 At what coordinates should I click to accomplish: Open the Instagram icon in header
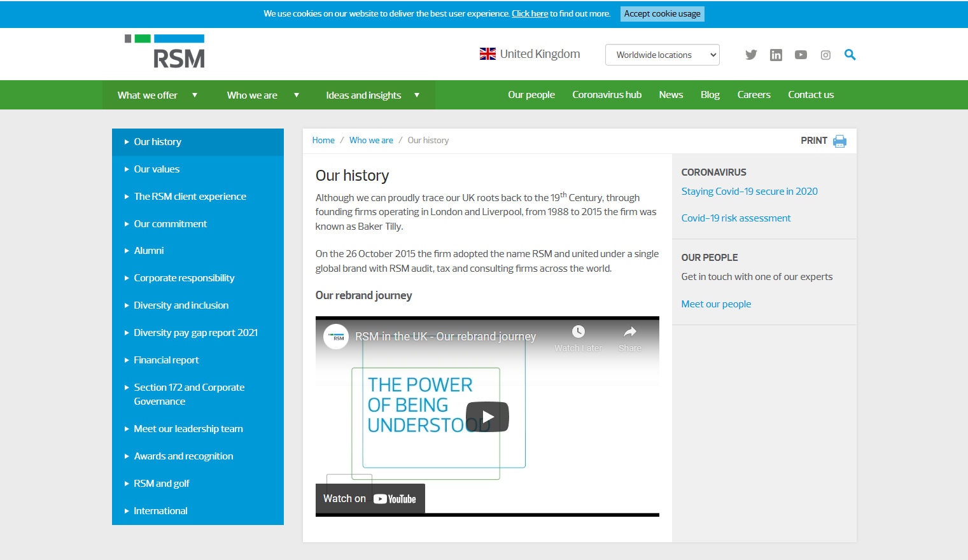(x=825, y=55)
